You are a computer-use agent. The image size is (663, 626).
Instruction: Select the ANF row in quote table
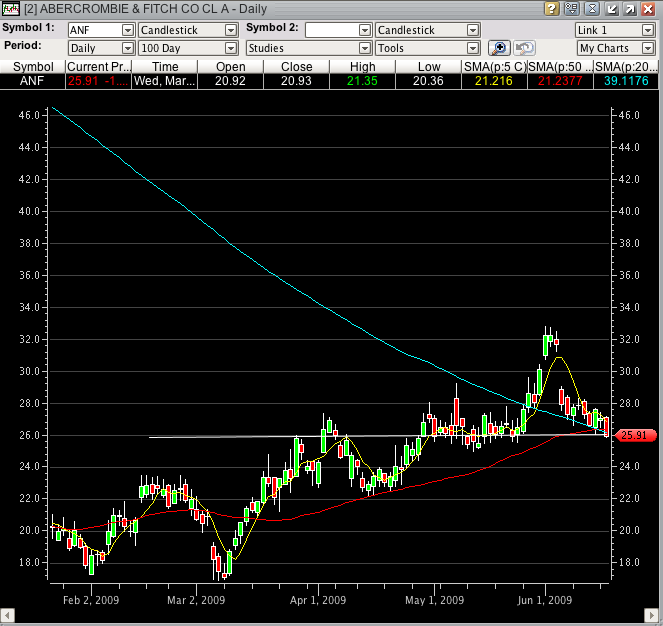[x=33, y=81]
